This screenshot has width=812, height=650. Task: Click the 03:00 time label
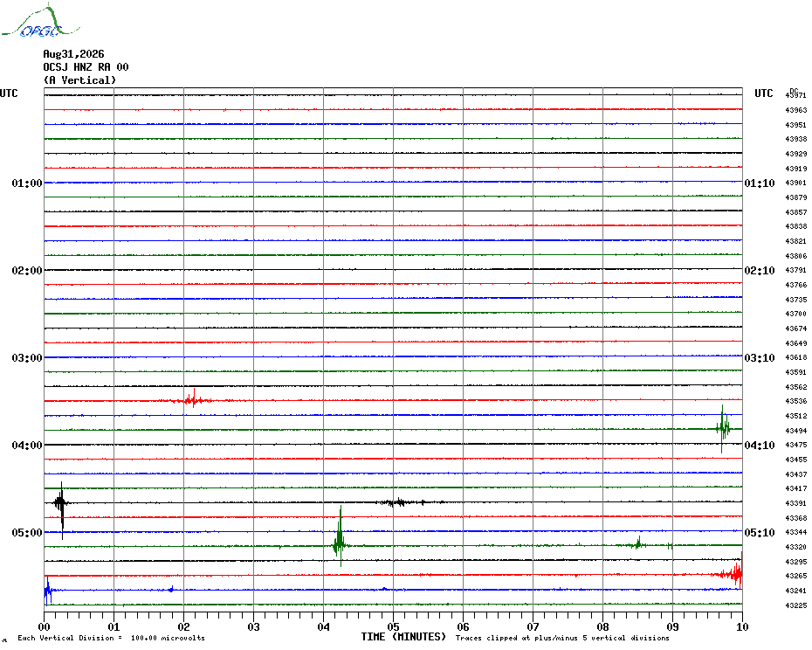27,358
